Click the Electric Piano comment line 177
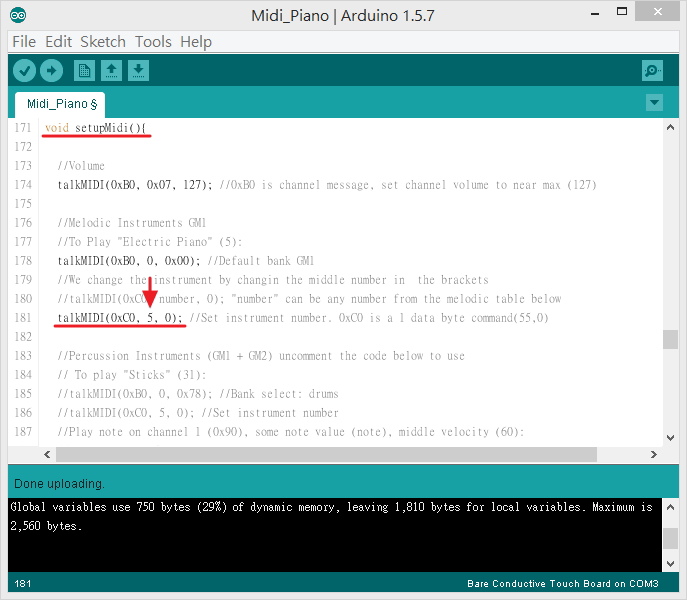The image size is (687, 600). [x=150, y=242]
